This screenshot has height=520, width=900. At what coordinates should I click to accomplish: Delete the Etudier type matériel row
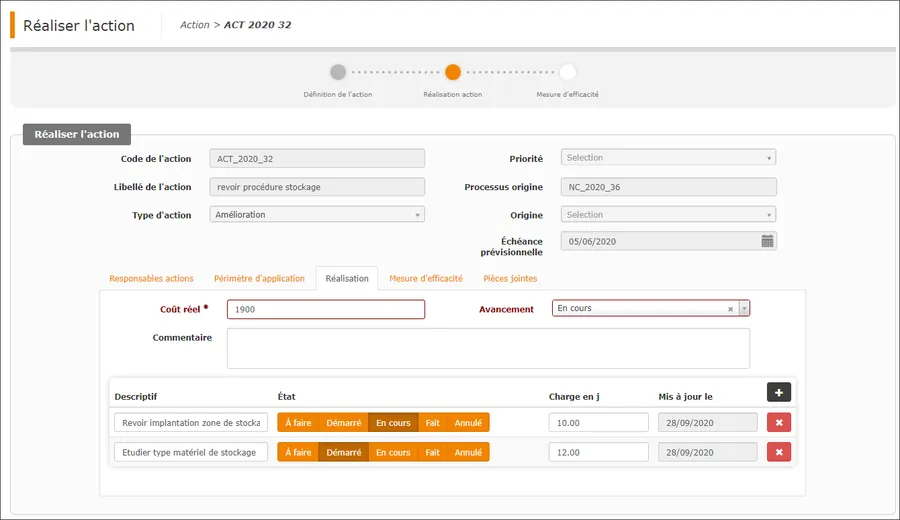pyautogui.click(x=779, y=452)
